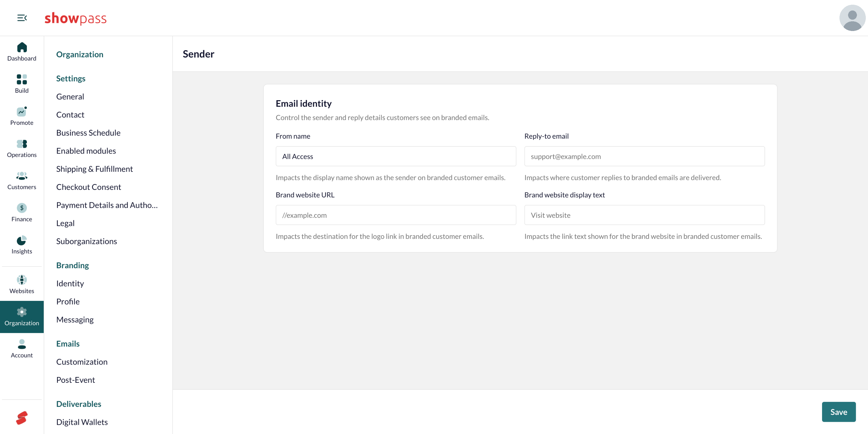Open Branding Messaging page
The image size is (868, 434).
(75, 320)
